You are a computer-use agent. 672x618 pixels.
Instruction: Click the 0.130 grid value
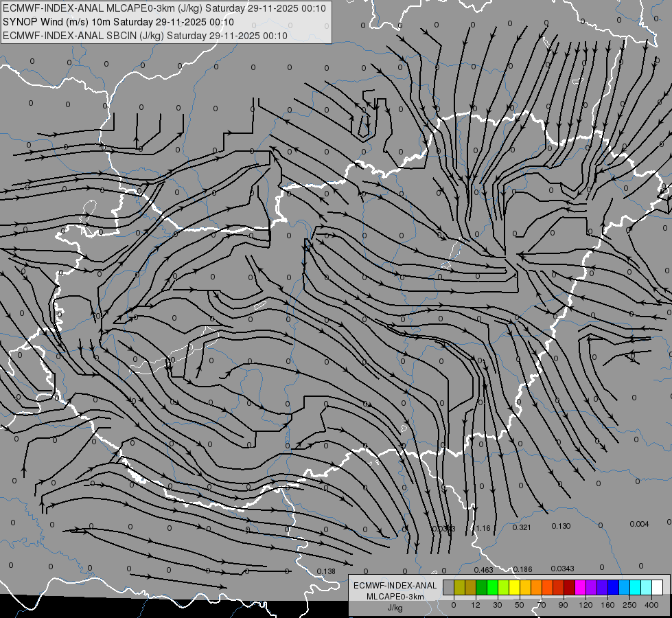coord(561,526)
